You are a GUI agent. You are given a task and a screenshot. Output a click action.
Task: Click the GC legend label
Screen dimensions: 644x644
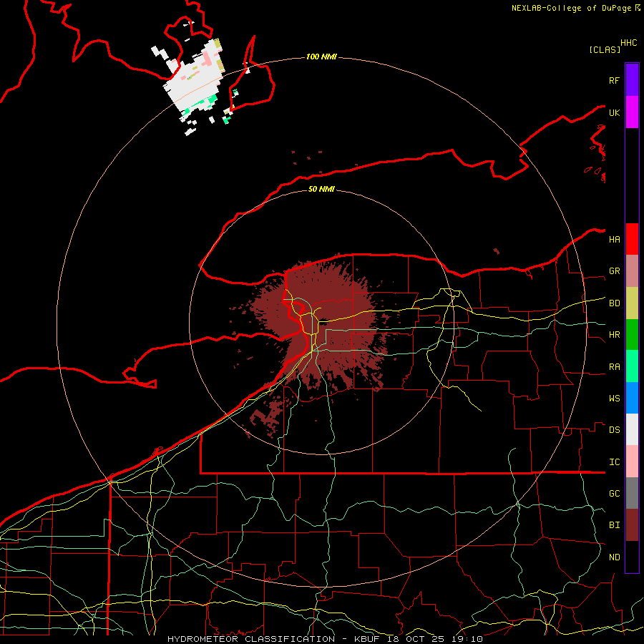tap(614, 494)
